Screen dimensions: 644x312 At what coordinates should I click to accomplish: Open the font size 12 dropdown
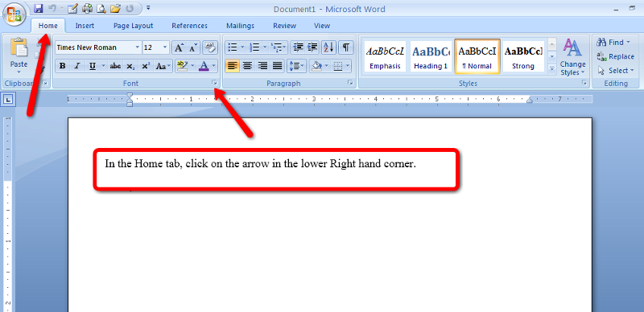click(x=165, y=47)
